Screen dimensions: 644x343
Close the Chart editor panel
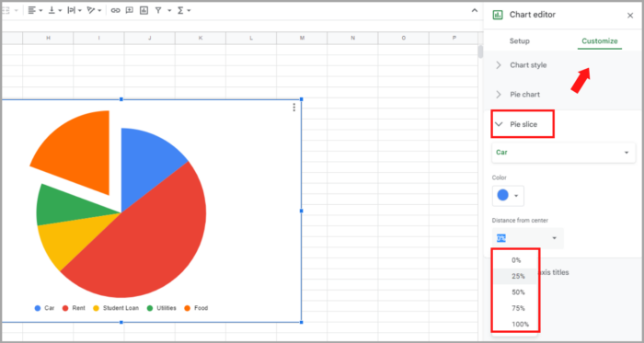coord(630,16)
